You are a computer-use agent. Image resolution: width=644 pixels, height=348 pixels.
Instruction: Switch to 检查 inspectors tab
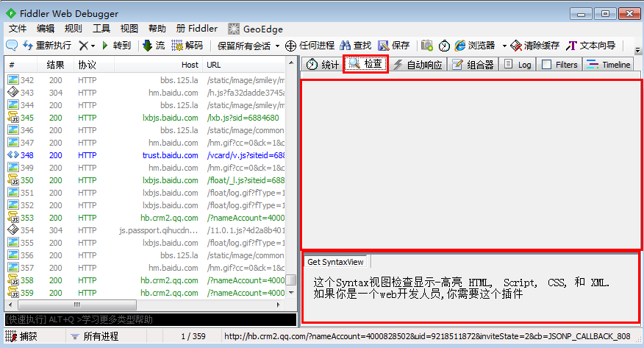click(x=365, y=64)
